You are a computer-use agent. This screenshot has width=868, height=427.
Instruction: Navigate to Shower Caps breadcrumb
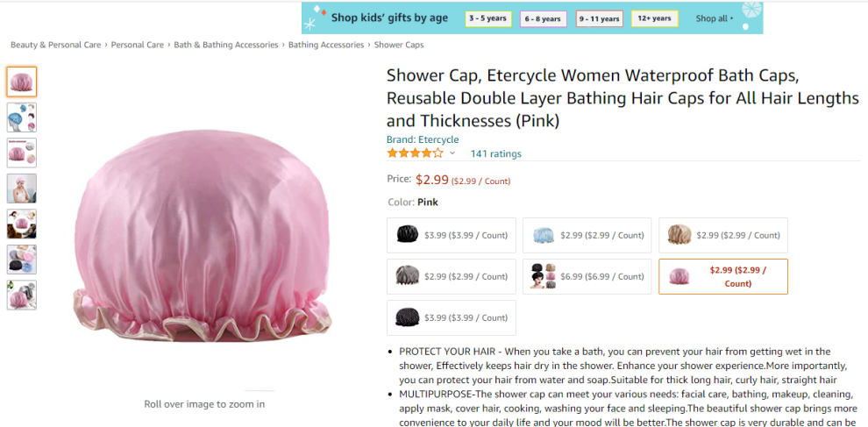pyautogui.click(x=399, y=45)
